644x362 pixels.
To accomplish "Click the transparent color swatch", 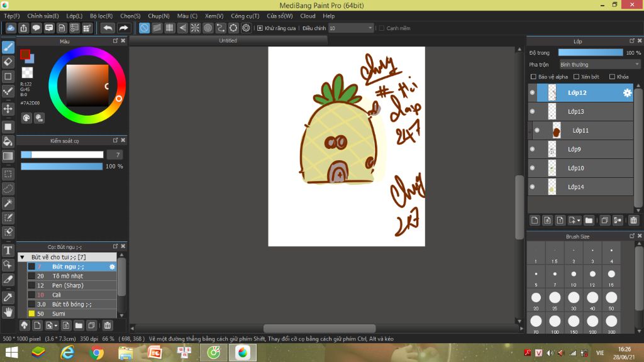I will click(x=27, y=73).
